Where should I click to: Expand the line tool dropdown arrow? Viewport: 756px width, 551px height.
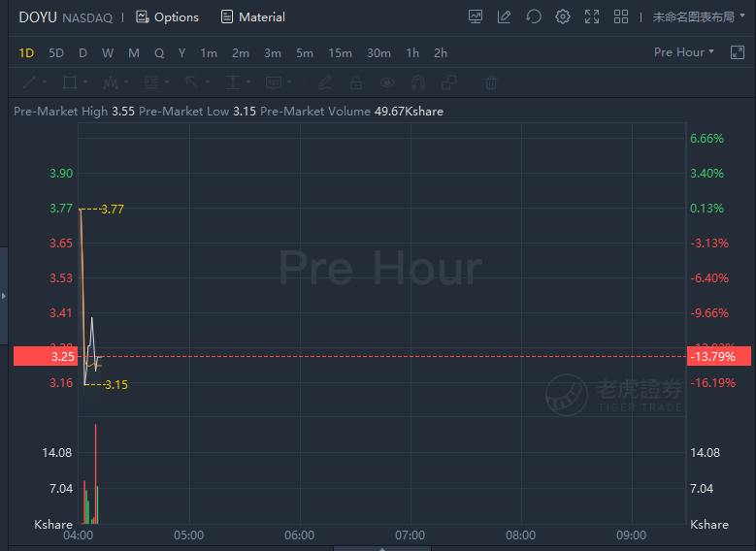pyautogui.click(x=45, y=82)
